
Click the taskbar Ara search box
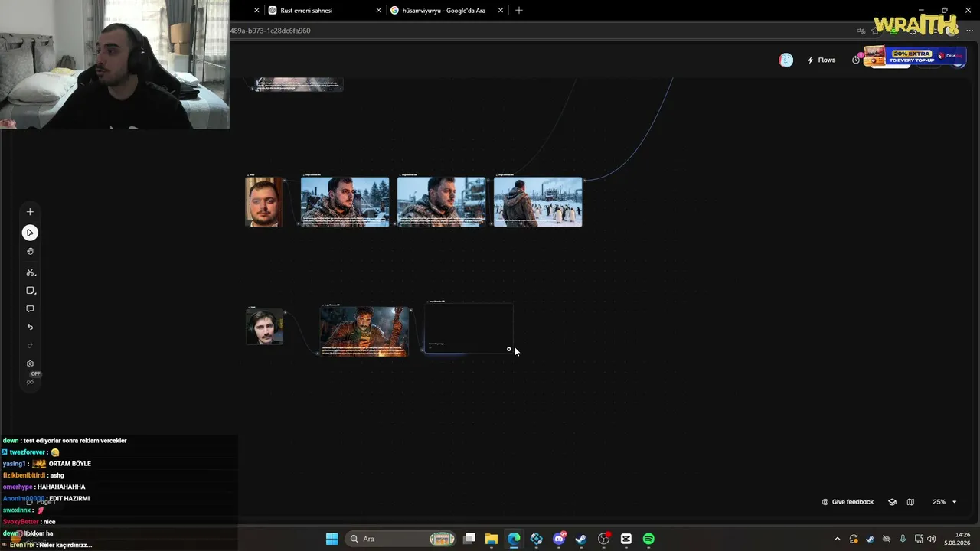tap(402, 539)
